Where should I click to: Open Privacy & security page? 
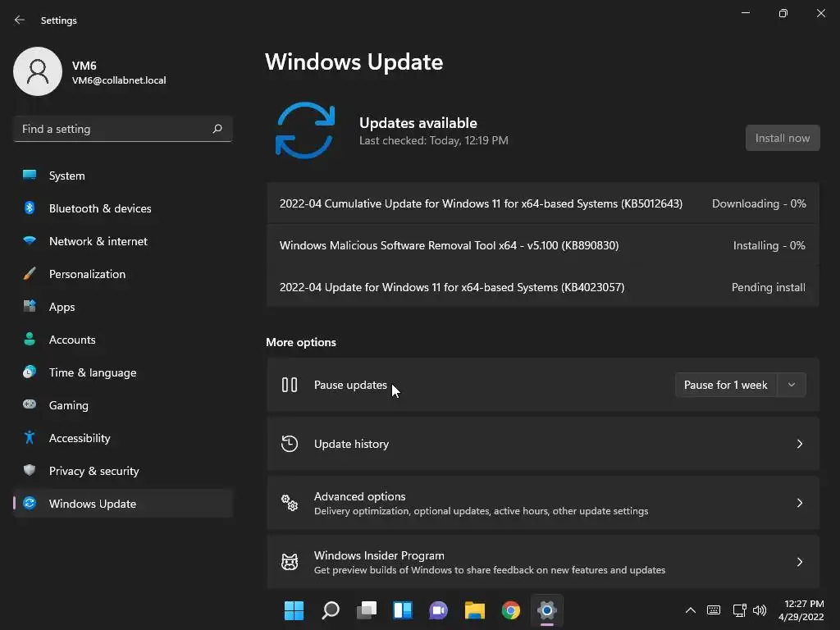[123, 471]
